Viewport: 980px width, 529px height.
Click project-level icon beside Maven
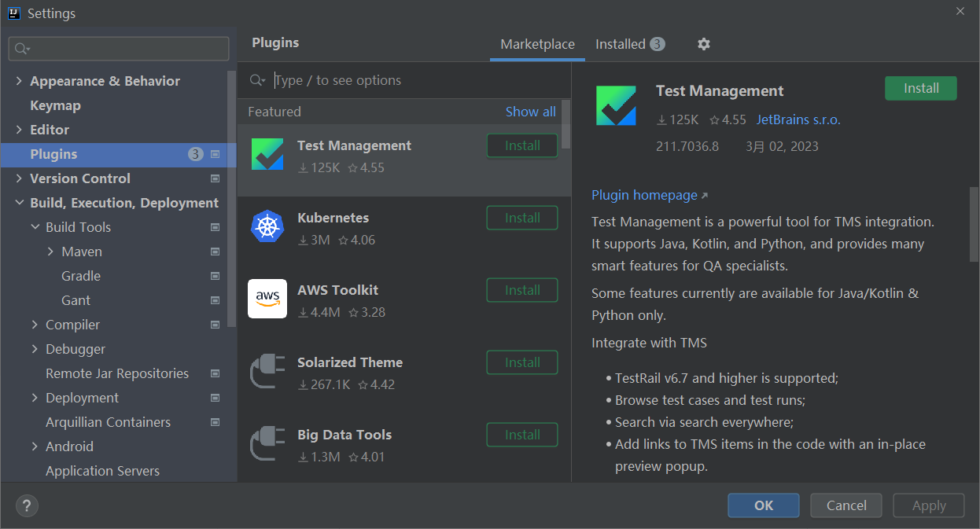(216, 252)
